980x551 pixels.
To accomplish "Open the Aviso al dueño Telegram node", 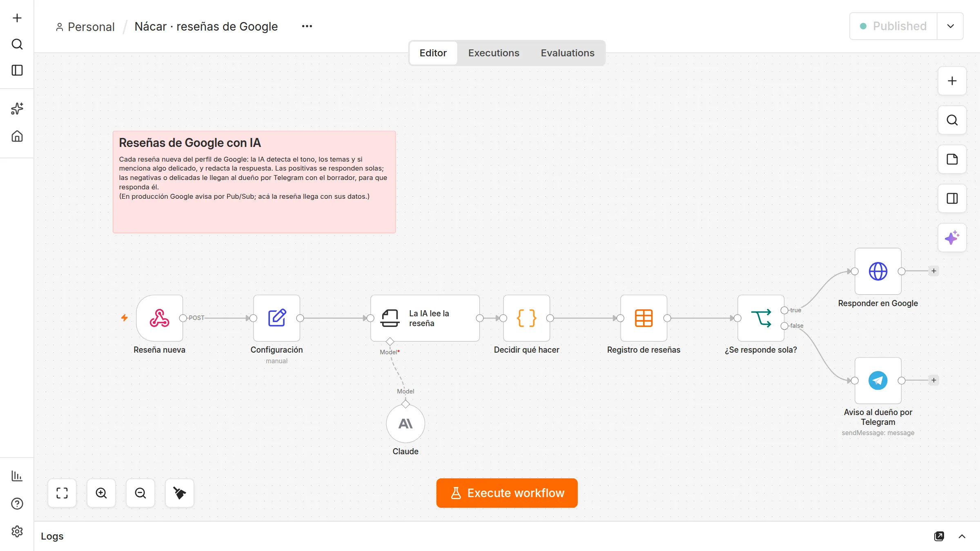I will point(878,380).
